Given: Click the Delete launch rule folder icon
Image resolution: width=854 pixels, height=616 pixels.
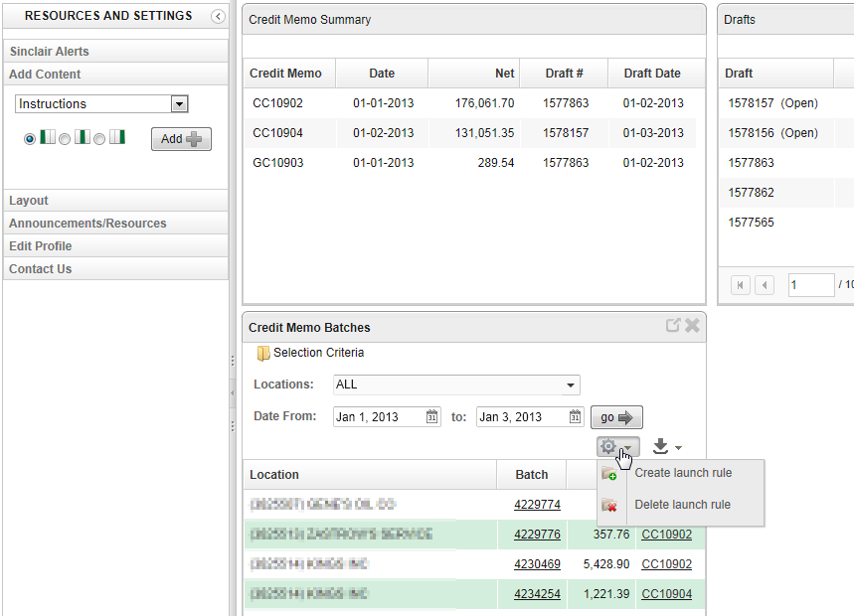Looking at the screenshot, I should click(x=609, y=505).
